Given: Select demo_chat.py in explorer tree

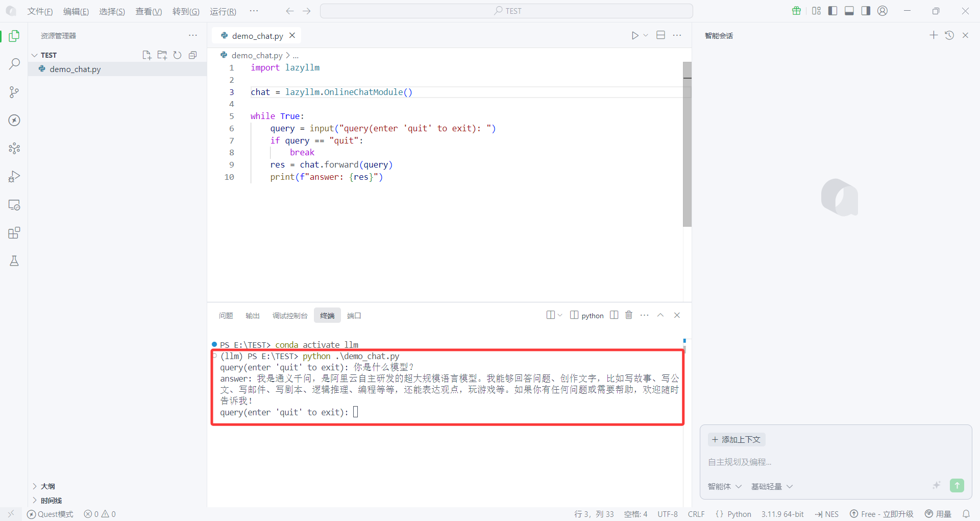Looking at the screenshot, I should tap(117, 69).
